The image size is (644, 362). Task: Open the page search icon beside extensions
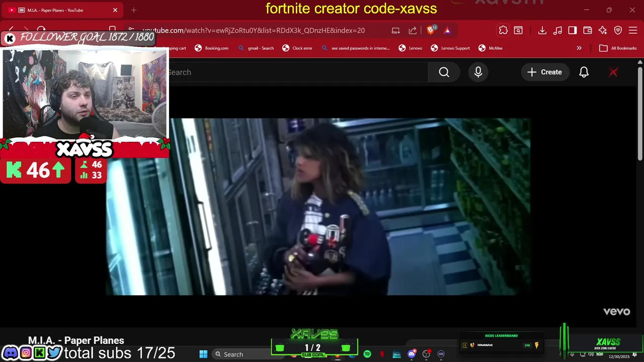518,30
